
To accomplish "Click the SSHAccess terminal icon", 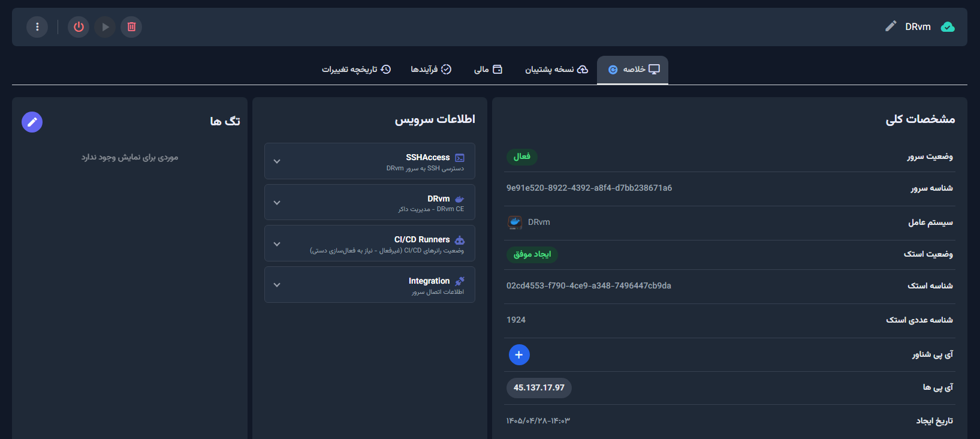I will coord(460,158).
